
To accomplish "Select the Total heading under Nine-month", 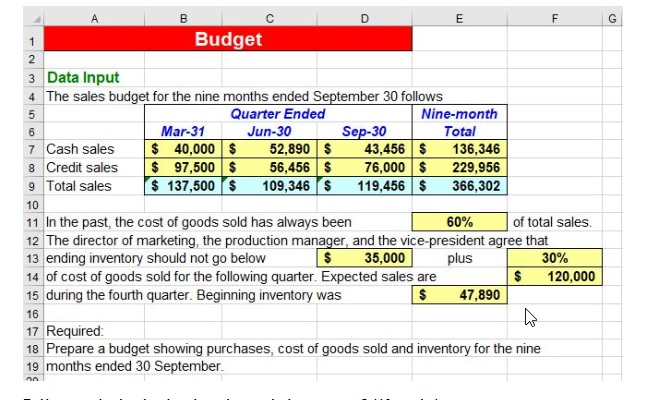I will coord(459,131).
